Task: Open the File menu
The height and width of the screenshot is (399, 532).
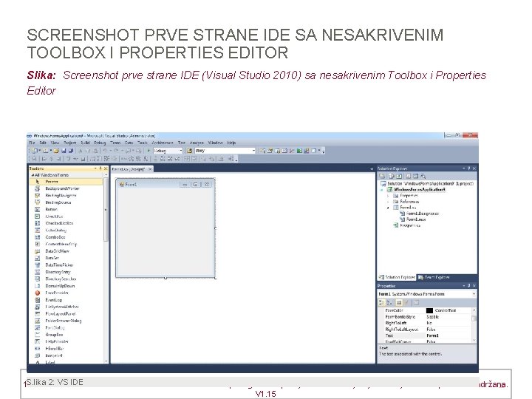Action: tap(32, 143)
